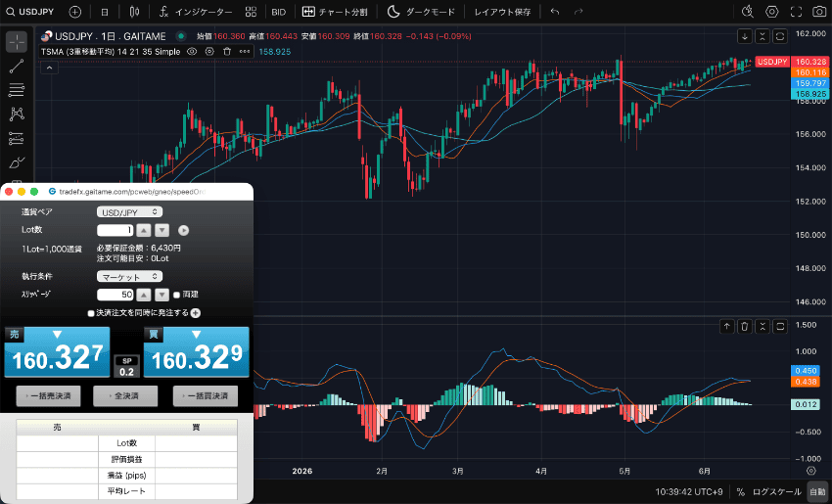
Task: Open TSMA indicator settings gear
Action: tap(209, 52)
